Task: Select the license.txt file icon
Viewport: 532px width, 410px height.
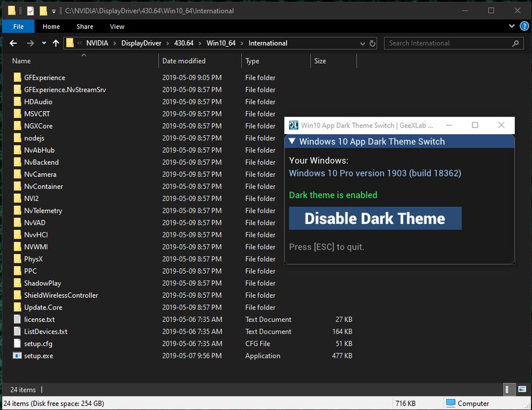Action: (17, 320)
